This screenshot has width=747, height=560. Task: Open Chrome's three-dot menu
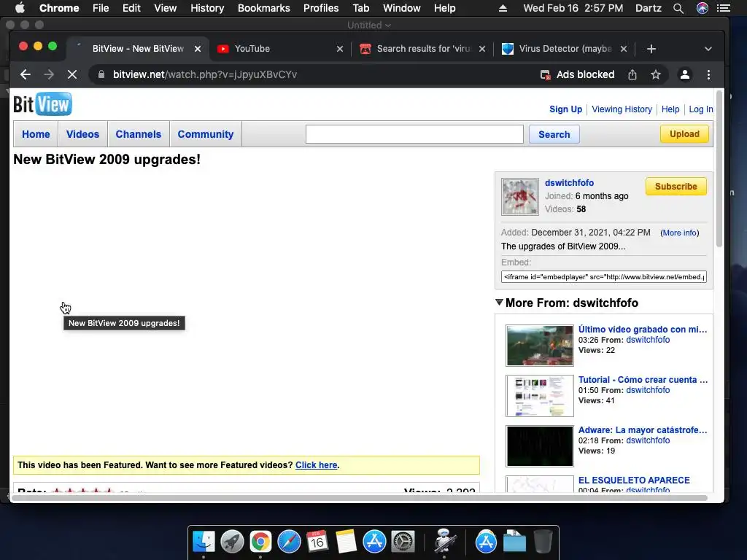click(x=708, y=75)
